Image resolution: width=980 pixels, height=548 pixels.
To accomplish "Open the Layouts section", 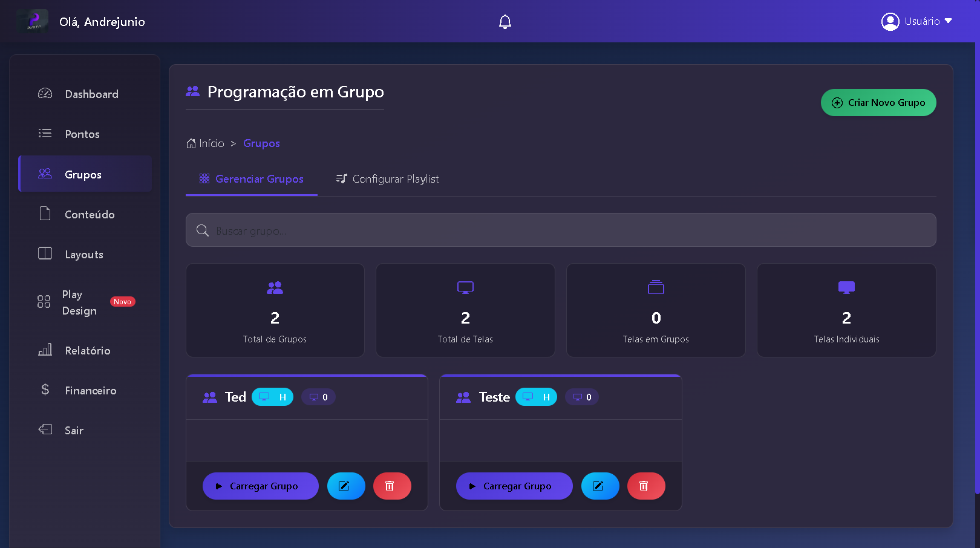I will point(83,254).
